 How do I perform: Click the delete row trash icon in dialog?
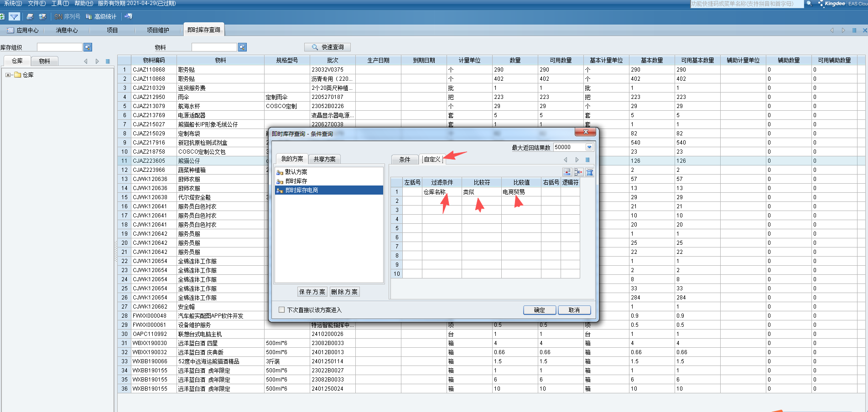(x=589, y=172)
